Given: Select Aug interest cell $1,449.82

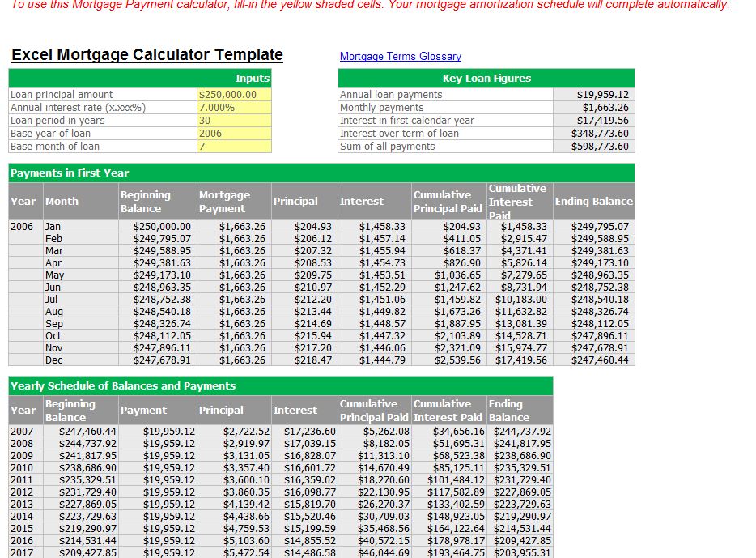Looking at the screenshot, I should (375, 312).
